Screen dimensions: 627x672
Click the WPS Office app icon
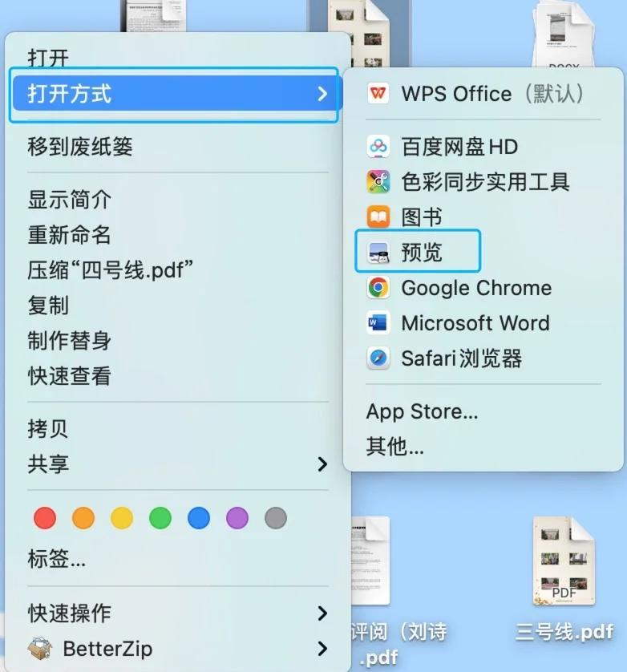(378, 94)
